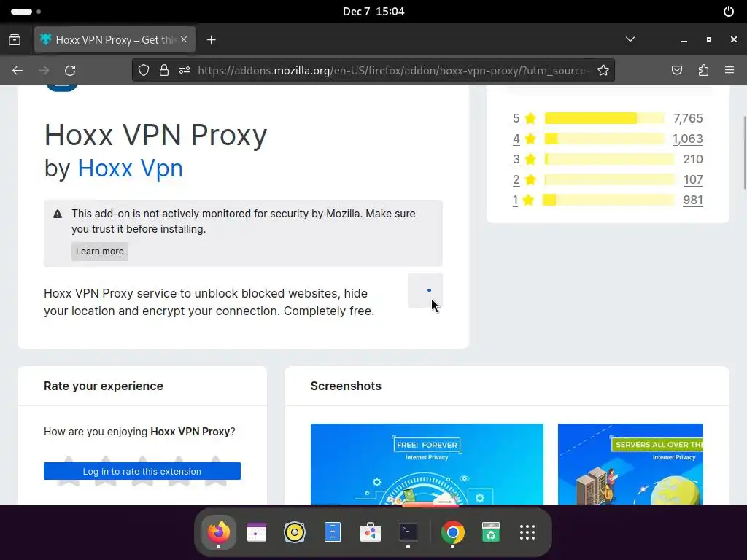
Task: Open clock and calendar panel
Action: pyautogui.click(x=373, y=12)
